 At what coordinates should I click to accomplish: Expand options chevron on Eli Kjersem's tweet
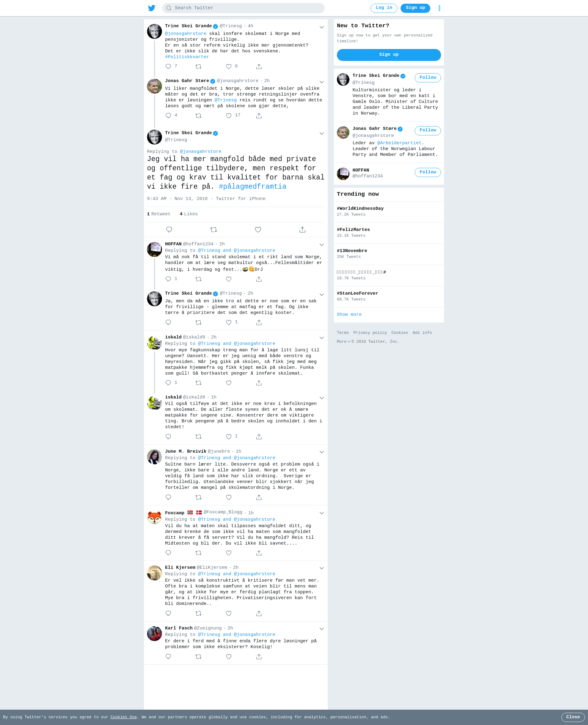point(322,568)
